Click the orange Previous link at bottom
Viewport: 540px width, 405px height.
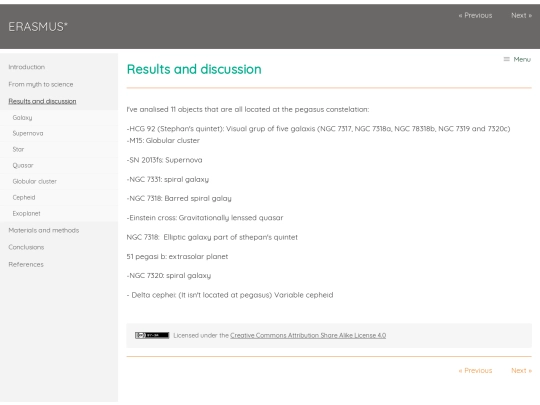point(475,371)
